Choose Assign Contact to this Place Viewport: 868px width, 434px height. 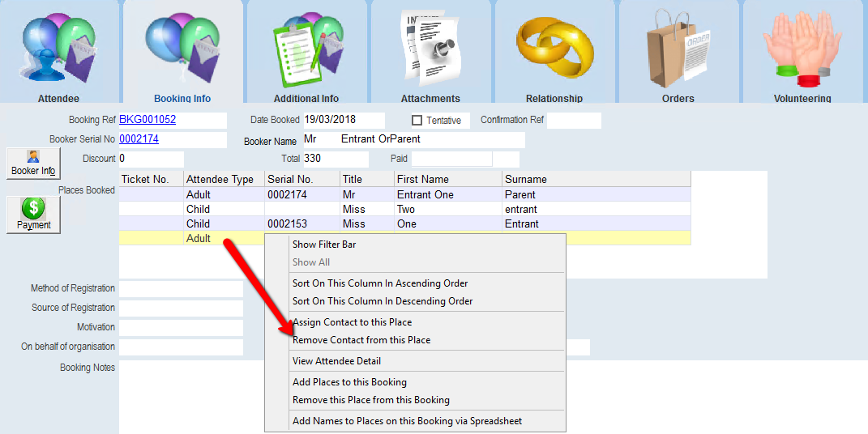tap(352, 322)
